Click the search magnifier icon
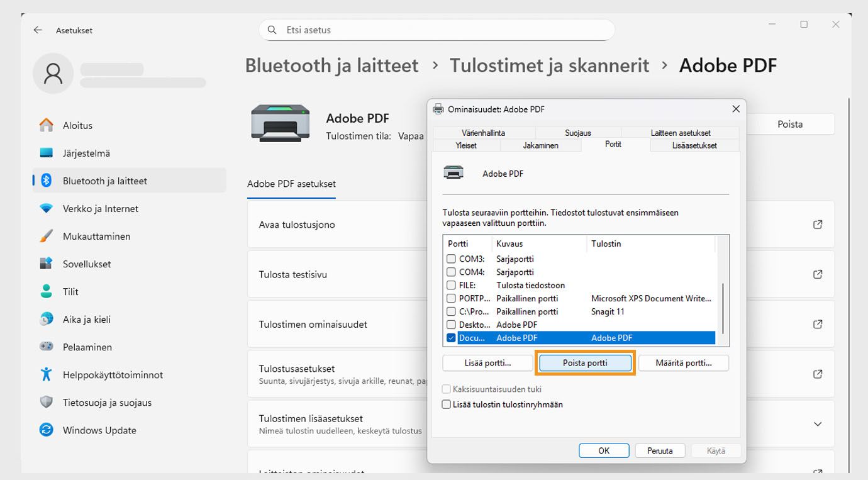 pos(272,30)
